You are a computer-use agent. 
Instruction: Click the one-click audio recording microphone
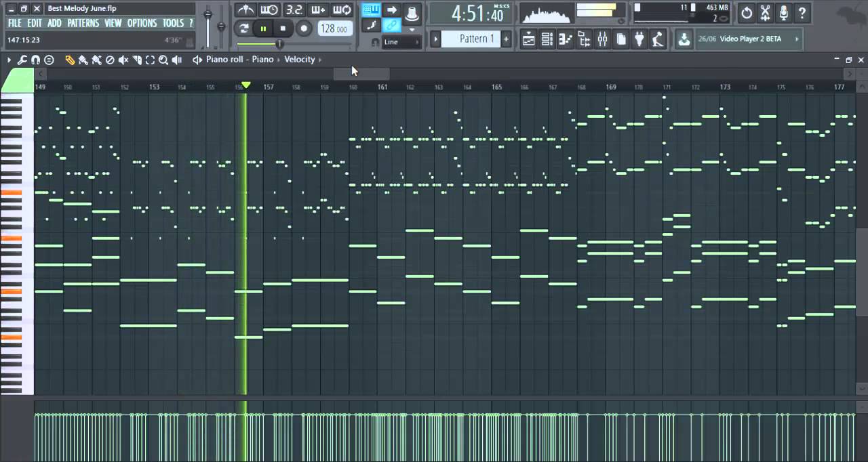783,12
